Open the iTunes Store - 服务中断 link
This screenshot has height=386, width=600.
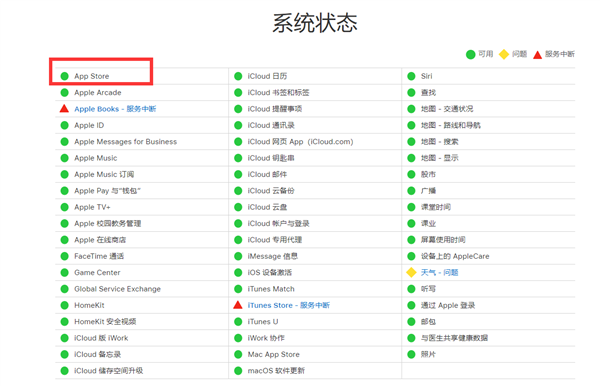(289, 305)
